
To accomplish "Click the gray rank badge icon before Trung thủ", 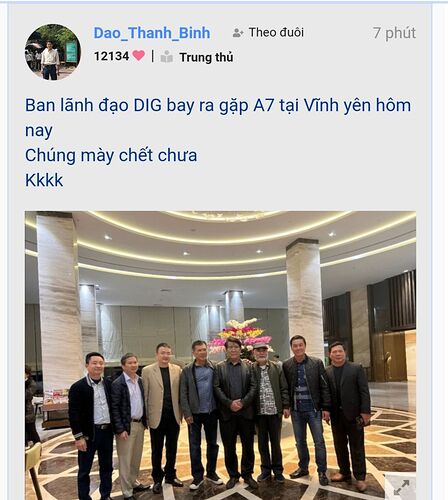I will tap(167, 57).
